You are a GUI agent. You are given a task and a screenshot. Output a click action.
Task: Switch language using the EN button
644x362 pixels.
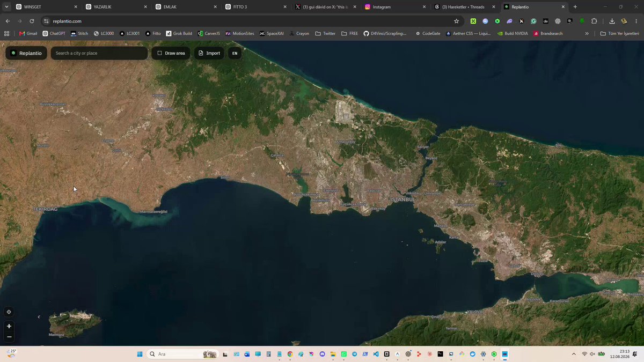coord(235,53)
